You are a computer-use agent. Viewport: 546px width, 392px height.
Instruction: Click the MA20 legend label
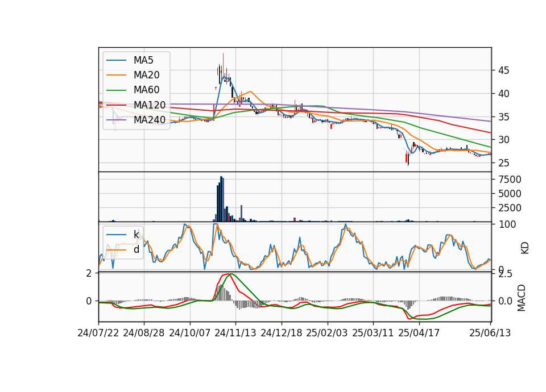coord(146,75)
